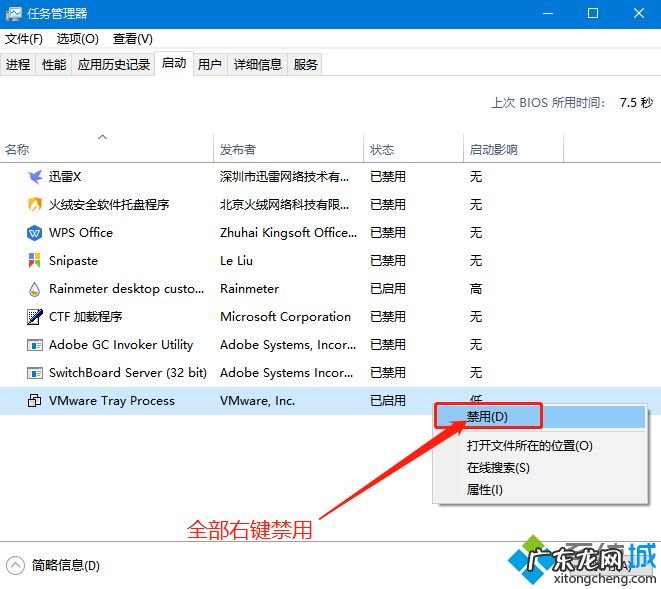Click publisher 北京火绒网络科技有限...

[284, 204]
